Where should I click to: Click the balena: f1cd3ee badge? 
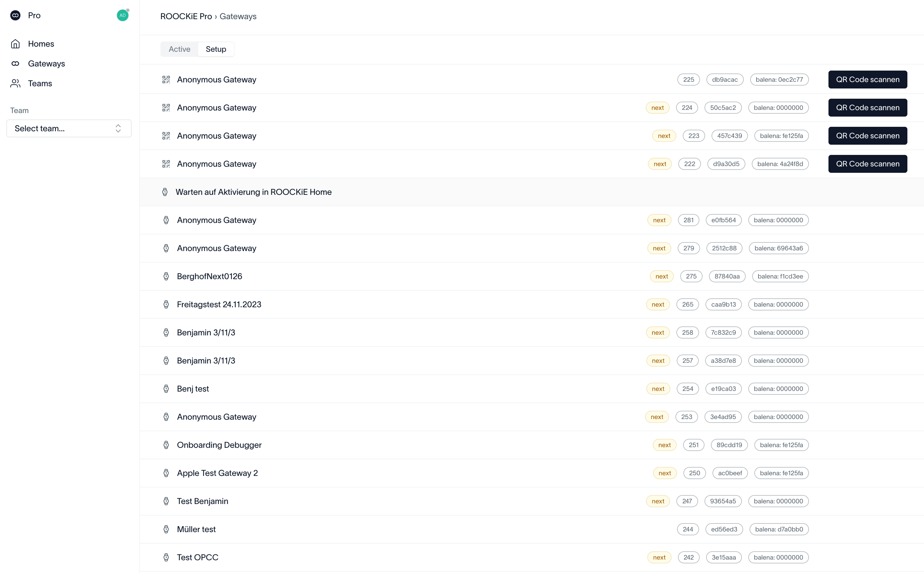click(x=780, y=276)
